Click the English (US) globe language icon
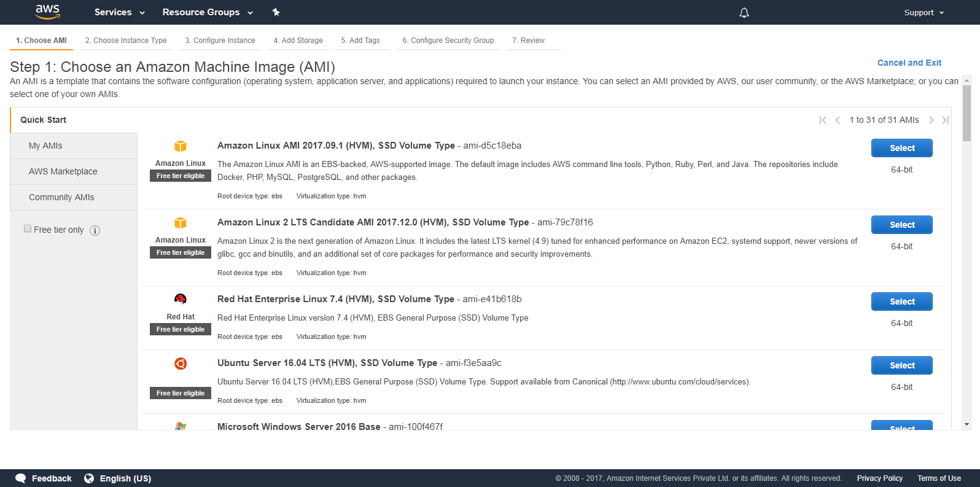The height and width of the screenshot is (487, 980). (89, 478)
